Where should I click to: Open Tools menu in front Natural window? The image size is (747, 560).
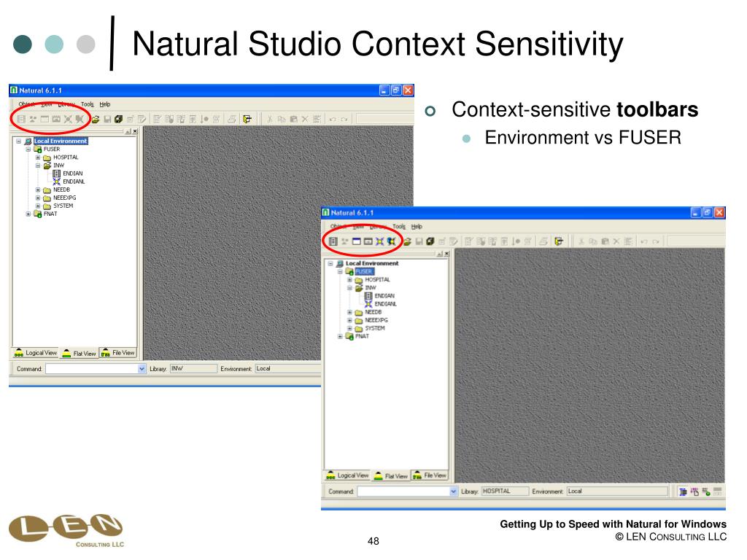pos(399,227)
